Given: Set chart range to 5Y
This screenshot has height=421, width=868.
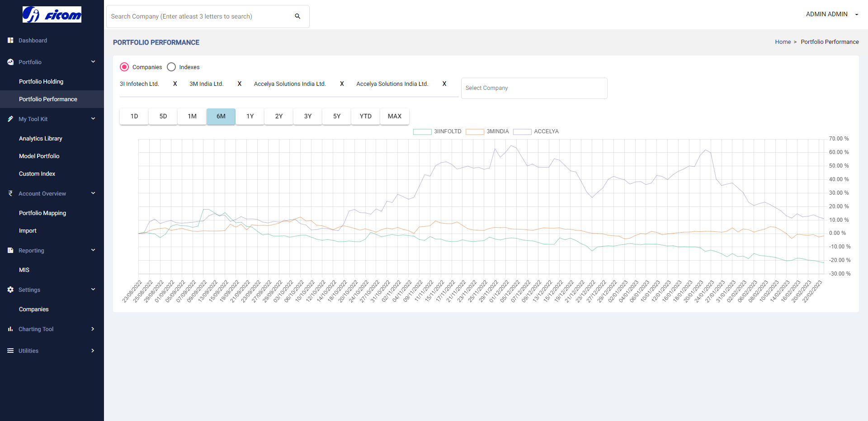Looking at the screenshot, I should [337, 117].
